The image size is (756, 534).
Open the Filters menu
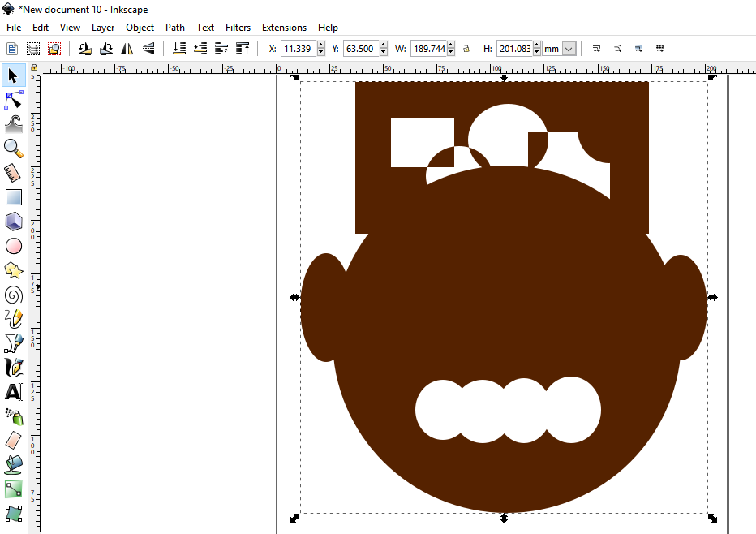238,28
